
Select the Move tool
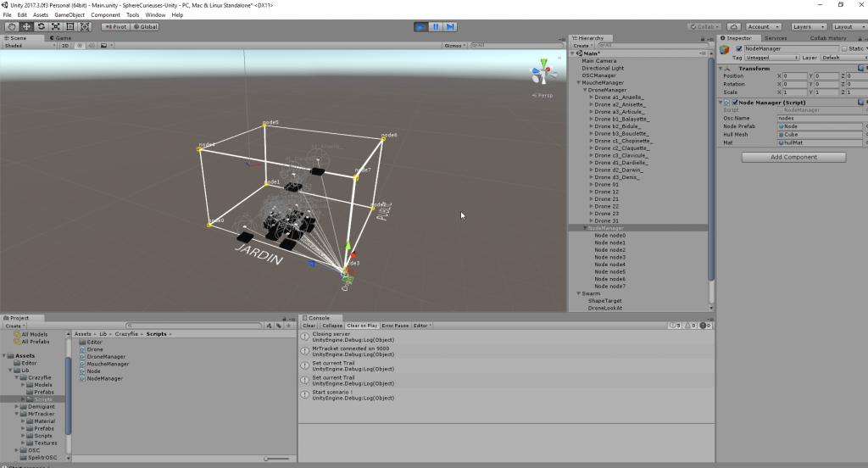(26, 26)
